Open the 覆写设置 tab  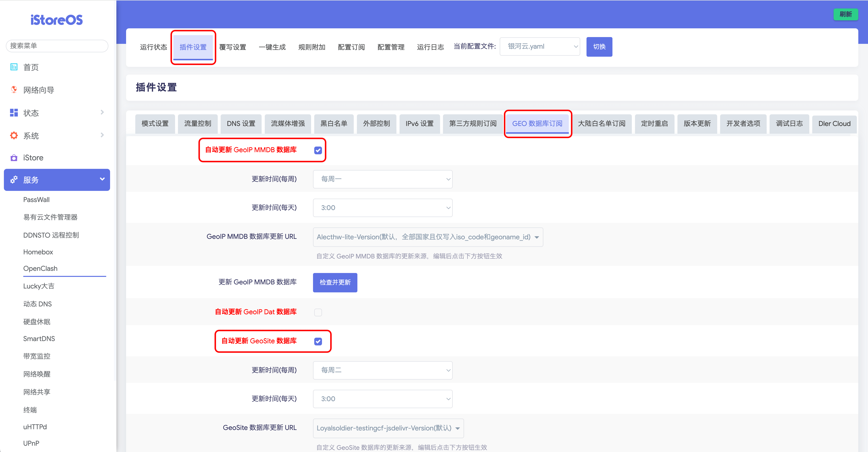click(x=233, y=47)
